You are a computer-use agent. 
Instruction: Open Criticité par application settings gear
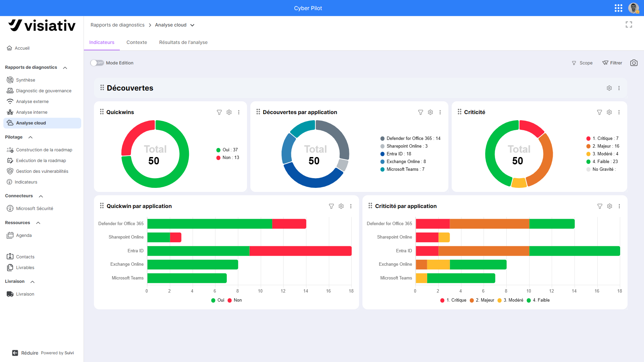tap(609, 206)
